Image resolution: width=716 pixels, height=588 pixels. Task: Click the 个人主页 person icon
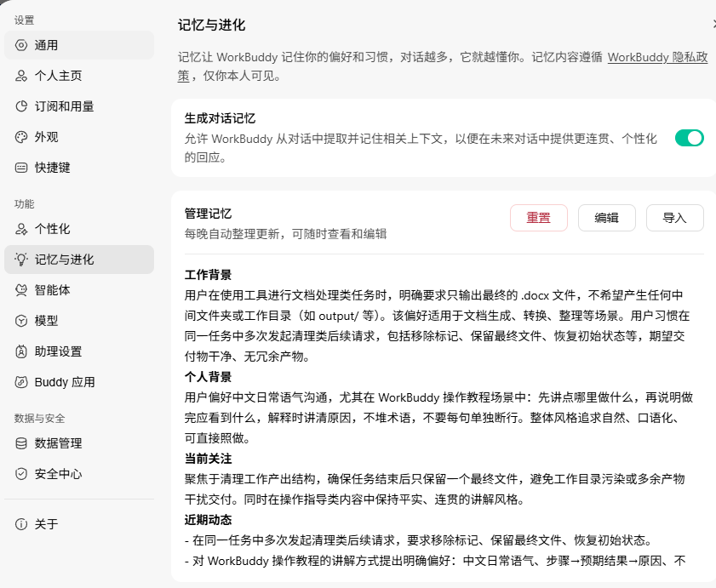pos(21,76)
